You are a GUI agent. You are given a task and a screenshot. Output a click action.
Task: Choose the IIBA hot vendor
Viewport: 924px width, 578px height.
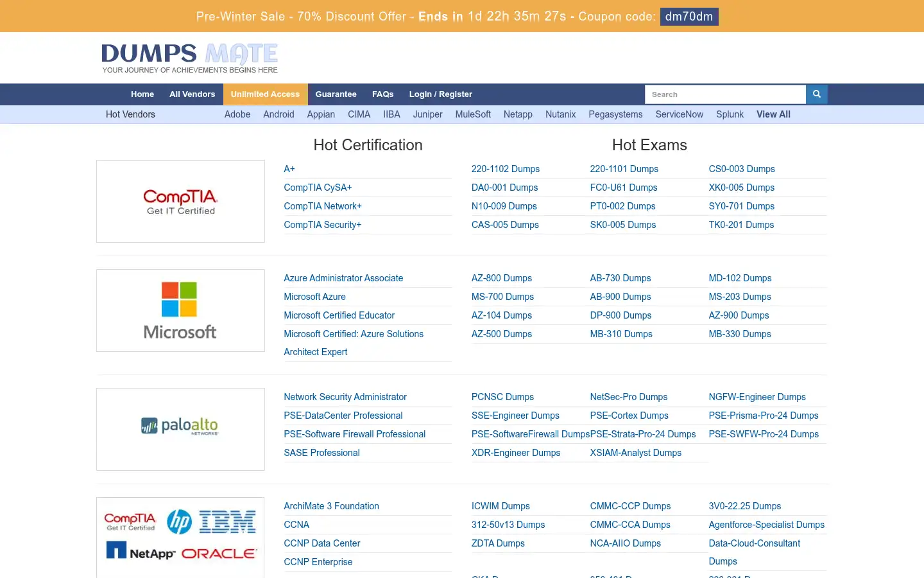point(391,114)
